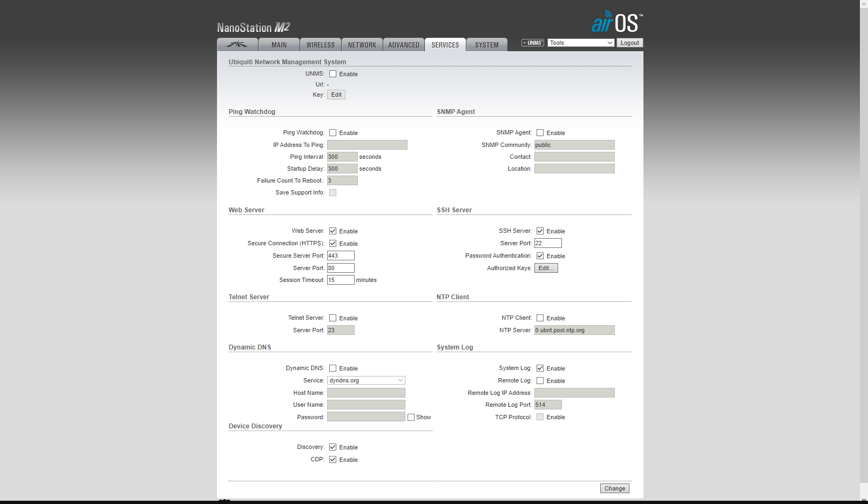Viewport: 868px width, 504px height.
Task: Open the Ubiquiti logo tab
Action: (238, 45)
